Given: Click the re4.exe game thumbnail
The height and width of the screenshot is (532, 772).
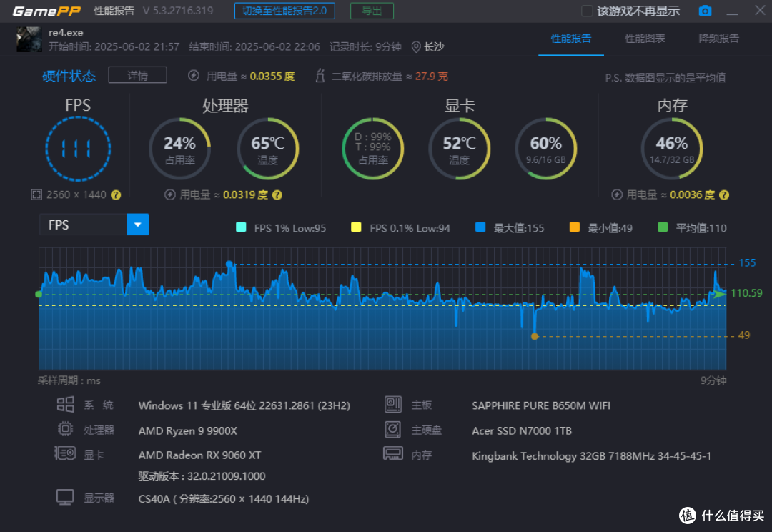Looking at the screenshot, I should [x=29, y=39].
